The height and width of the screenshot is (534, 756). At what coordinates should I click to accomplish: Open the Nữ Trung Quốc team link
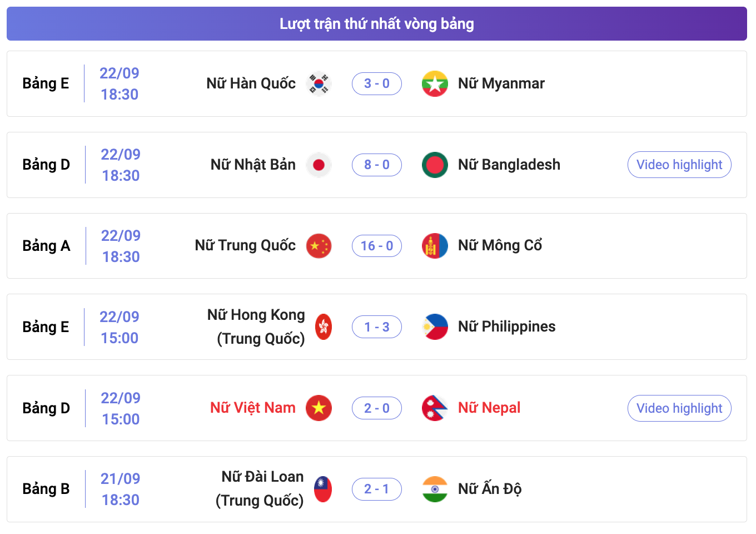(245, 245)
